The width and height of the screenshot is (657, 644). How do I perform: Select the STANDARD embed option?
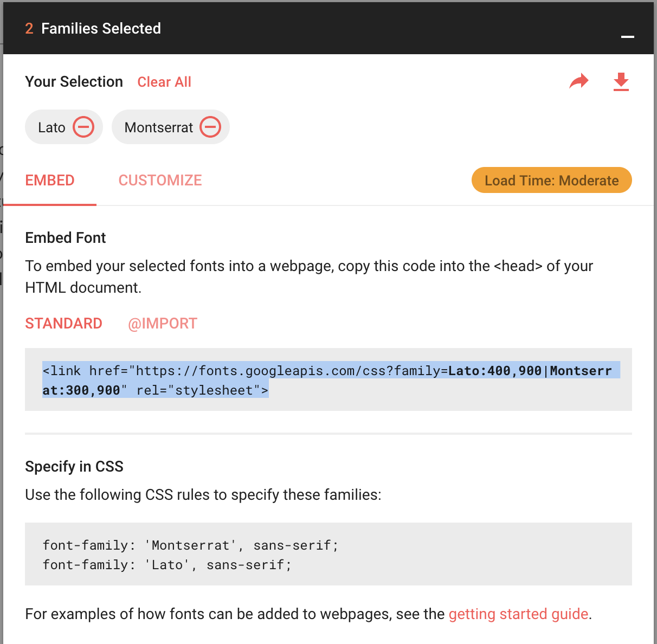(63, 324)
